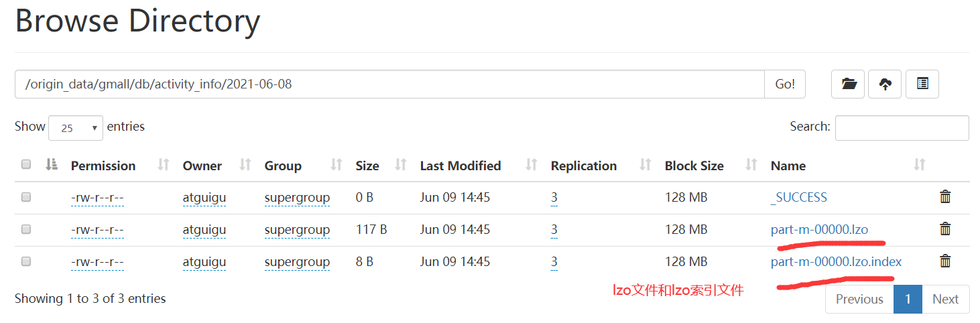
Task: Delete the _SUCCESS file with trash icon
Action: (945, 197)
